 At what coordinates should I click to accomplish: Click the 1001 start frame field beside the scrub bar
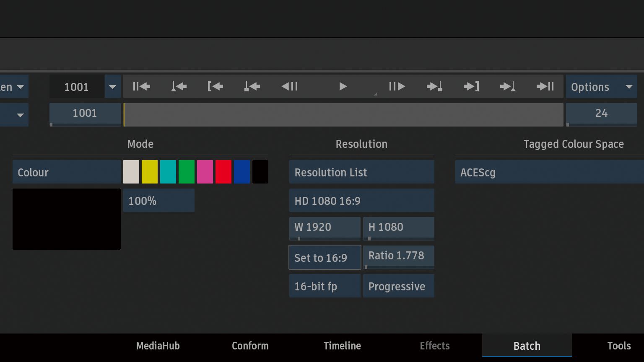click(85, 114)
